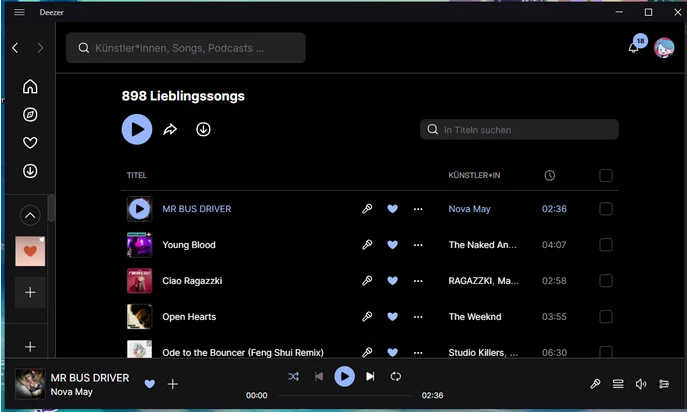Toggle the heart for Young Blood
This screenshot has width=687, height=412.
click(393, 245)
